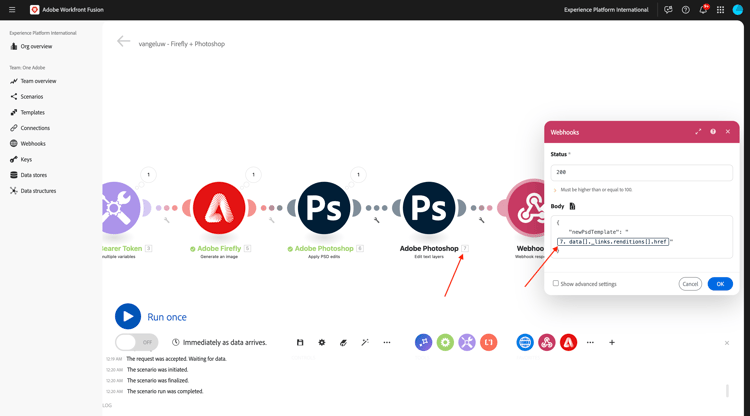
Task: Open Data structures
Action: (38, 191)
